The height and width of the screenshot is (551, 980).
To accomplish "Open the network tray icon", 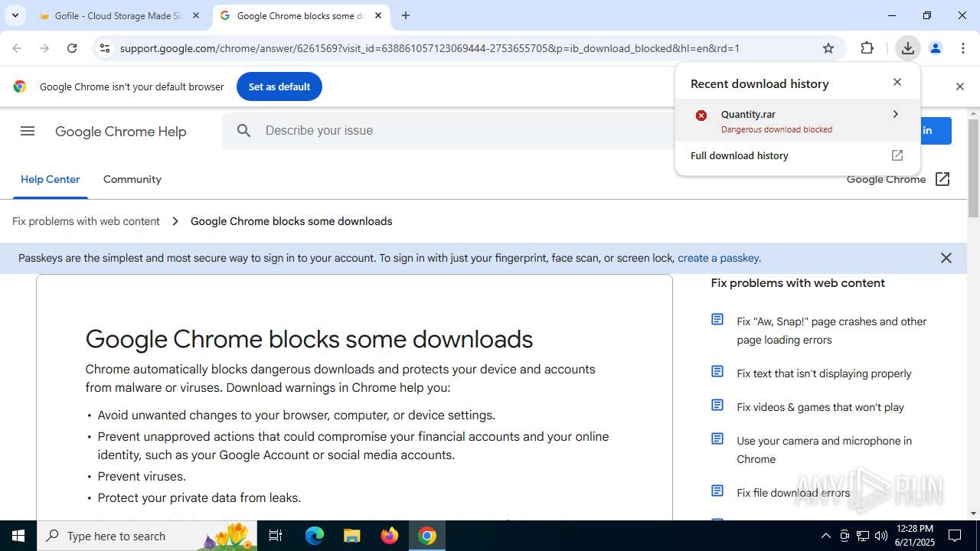I will click(863, 536).
